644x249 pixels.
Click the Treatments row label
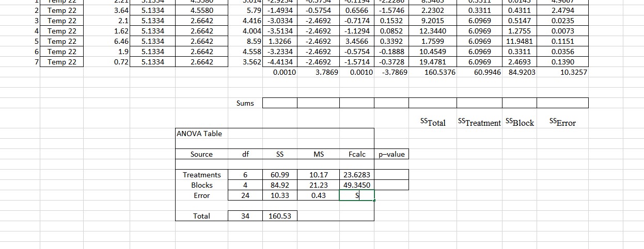click(x=201, y=175)
